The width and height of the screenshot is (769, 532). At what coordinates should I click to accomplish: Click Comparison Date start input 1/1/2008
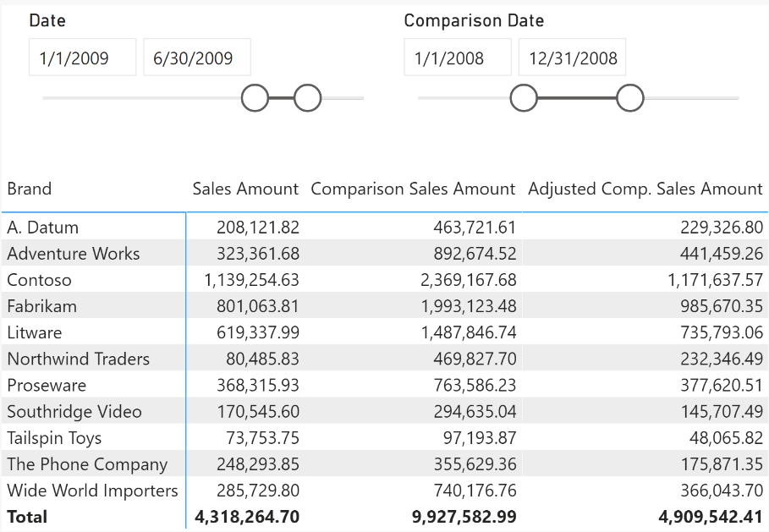(458, 58)
